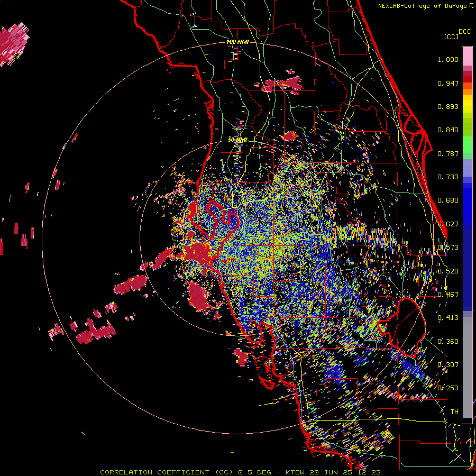Screen dimensions: 476x476
Task: Click the 0.787 scale value
Action: coord(448,153)
